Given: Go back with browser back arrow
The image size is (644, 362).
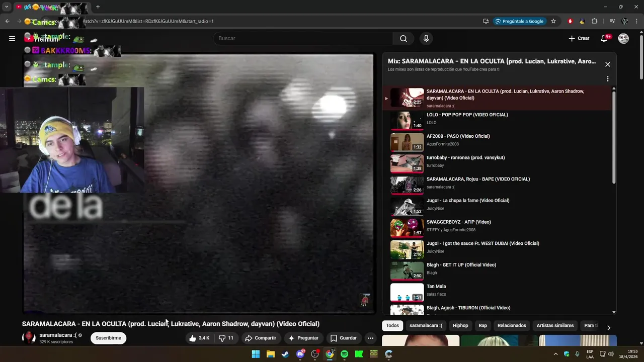Looking at the screenshot, I should tap(7, 21).
